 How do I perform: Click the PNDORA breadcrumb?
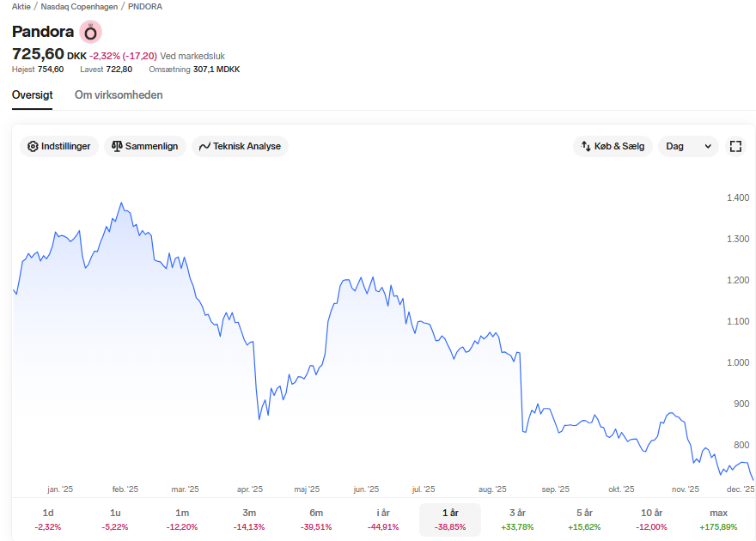point(145,7)
